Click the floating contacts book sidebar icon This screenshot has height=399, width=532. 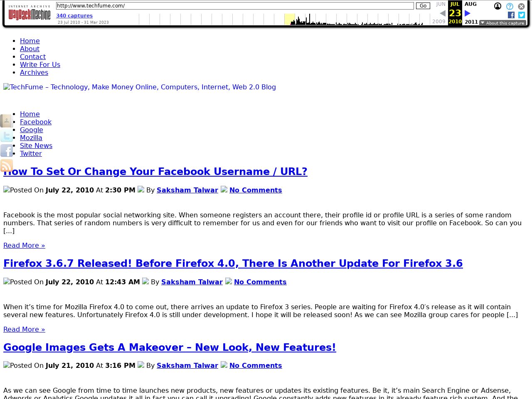(7, 121)
